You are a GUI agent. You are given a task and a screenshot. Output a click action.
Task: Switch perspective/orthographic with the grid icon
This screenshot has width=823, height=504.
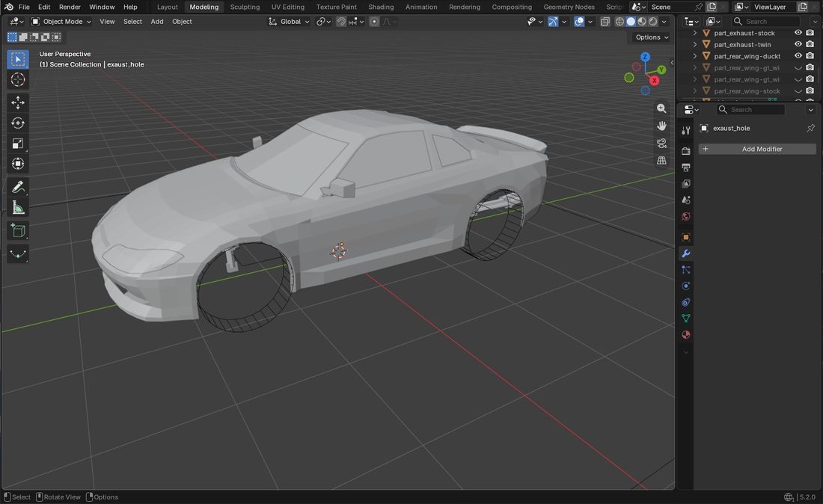(x=661, y=161)
